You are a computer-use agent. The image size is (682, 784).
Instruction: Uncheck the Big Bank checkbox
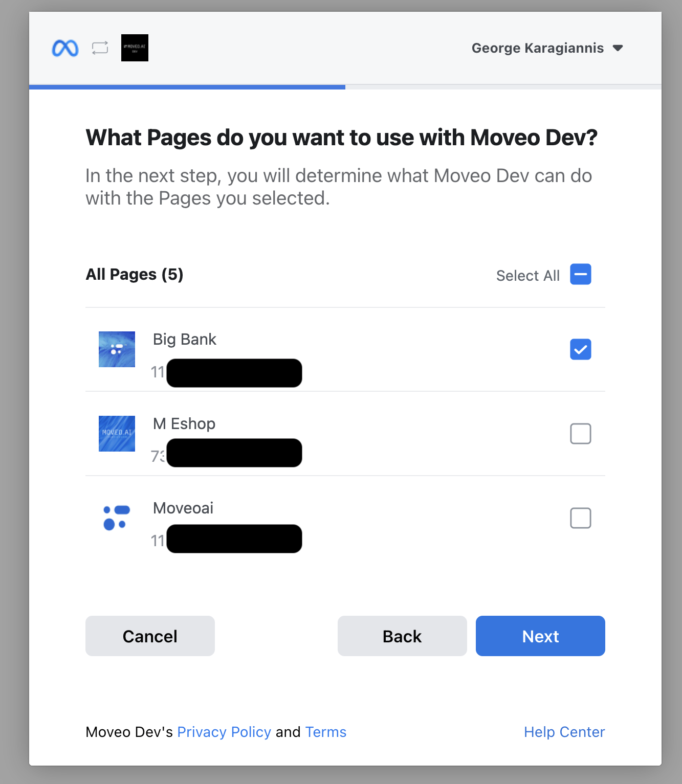pyautogui.click(x=580, y=349)
